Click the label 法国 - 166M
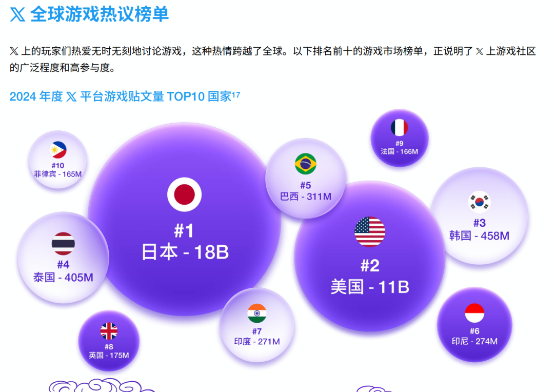The height and width of the screenshot is (392, 554). point(400,152)
